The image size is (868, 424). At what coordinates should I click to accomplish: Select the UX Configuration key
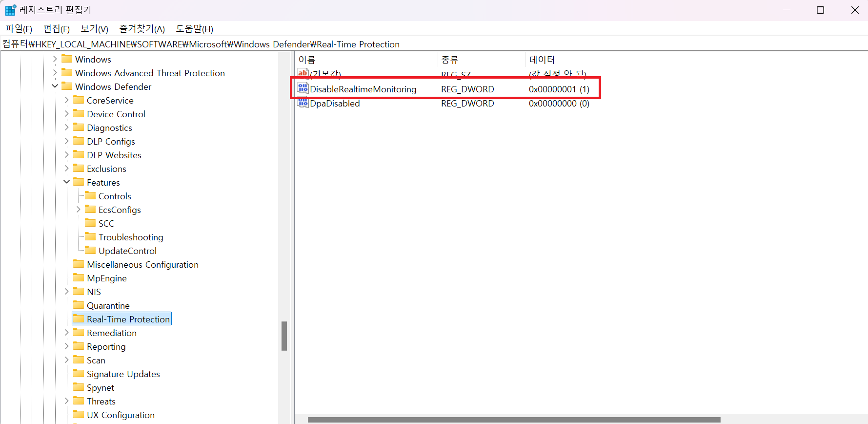pyautogui.click(x=121, y=415)
